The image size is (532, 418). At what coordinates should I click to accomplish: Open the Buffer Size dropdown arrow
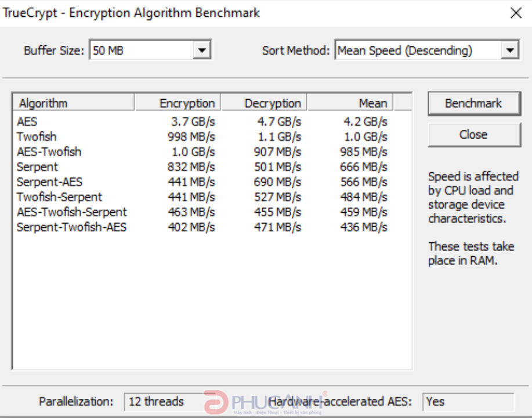[202, 50]
